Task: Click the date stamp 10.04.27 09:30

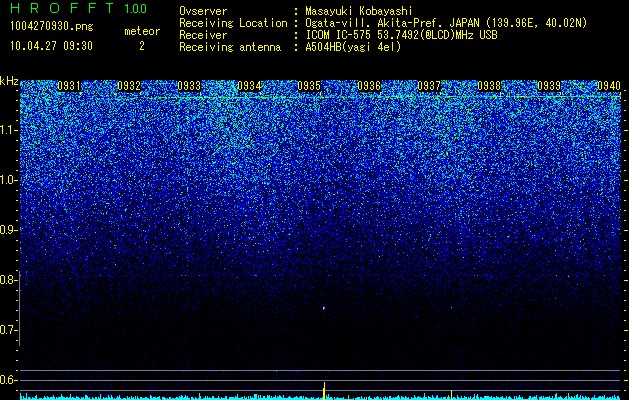Action: [x=51, y=46]
